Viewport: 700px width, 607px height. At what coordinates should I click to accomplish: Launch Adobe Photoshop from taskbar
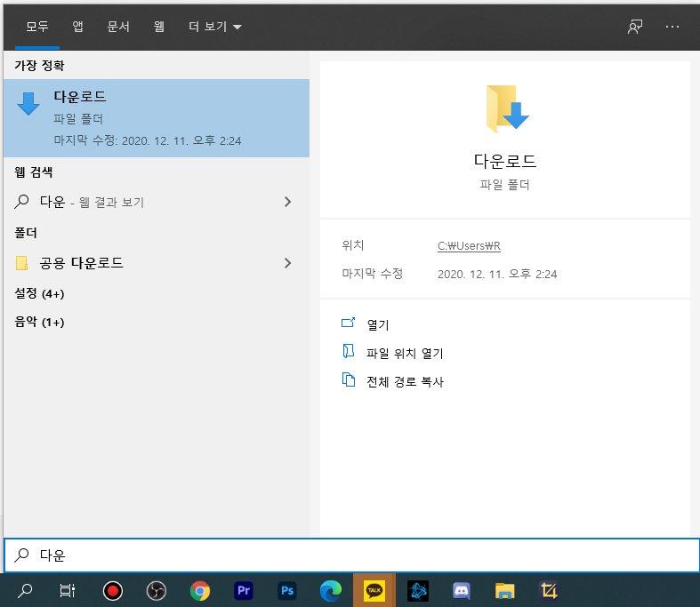pyautogui.click(x=287, y=591)
